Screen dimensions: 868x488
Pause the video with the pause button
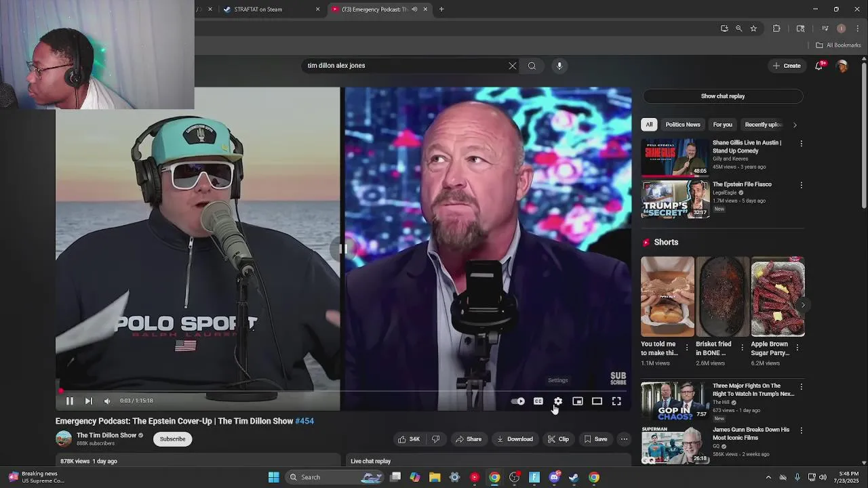69,401
